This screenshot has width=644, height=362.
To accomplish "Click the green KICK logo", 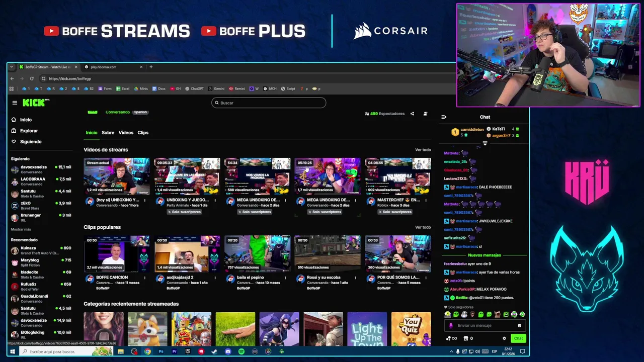I will coord(35,103).
